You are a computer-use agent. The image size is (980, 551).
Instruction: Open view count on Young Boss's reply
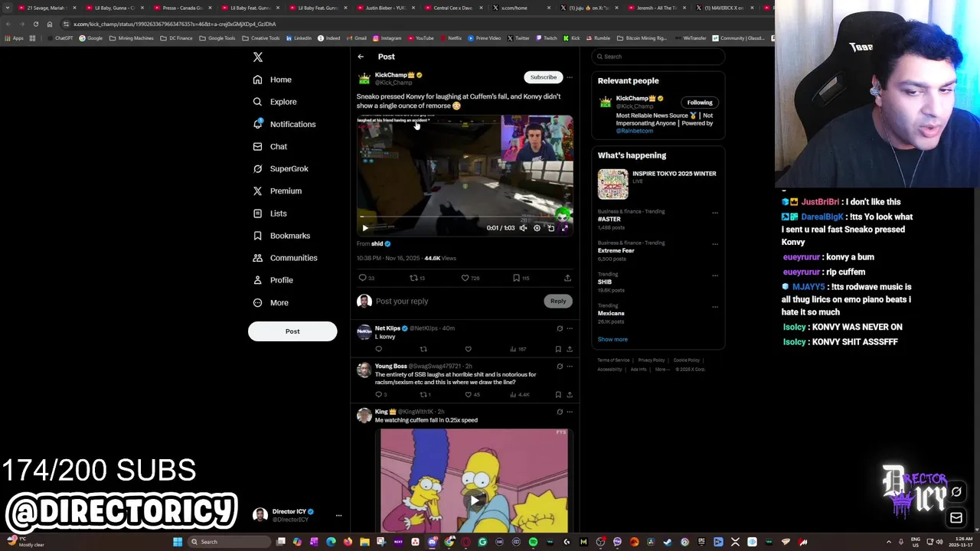(520, 395)
